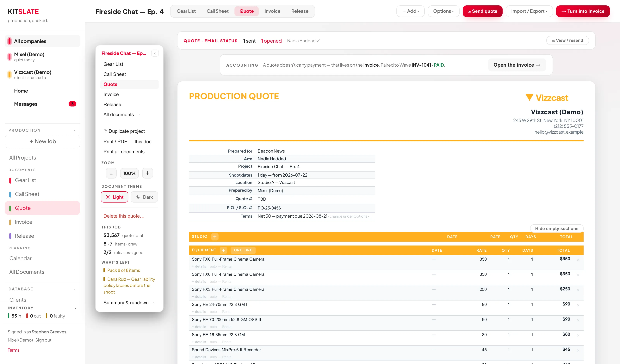Remove Sony FE 70-200mm row with x icon
Screen dimensions: 620x364
tap(578, 320)
